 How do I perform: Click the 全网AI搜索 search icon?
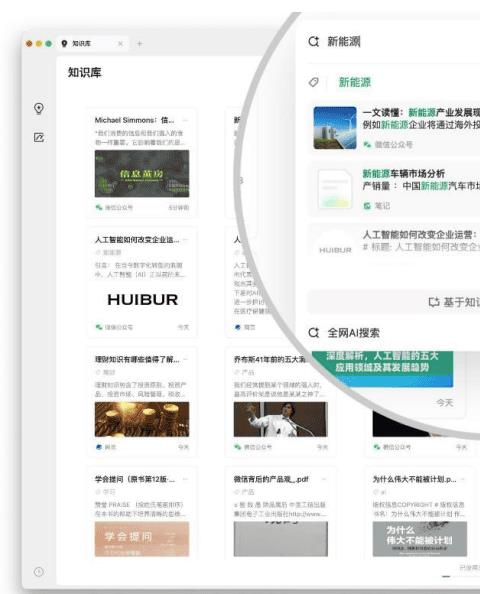pos(314,333)
